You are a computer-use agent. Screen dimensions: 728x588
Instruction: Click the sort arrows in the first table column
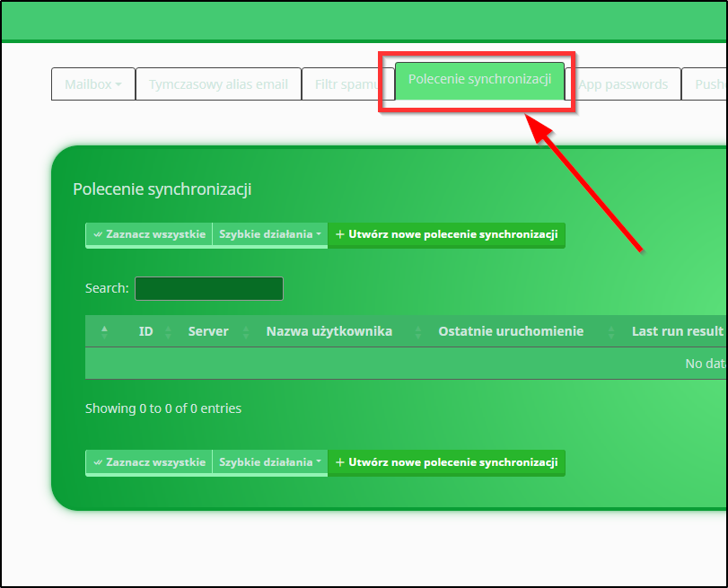104,331
